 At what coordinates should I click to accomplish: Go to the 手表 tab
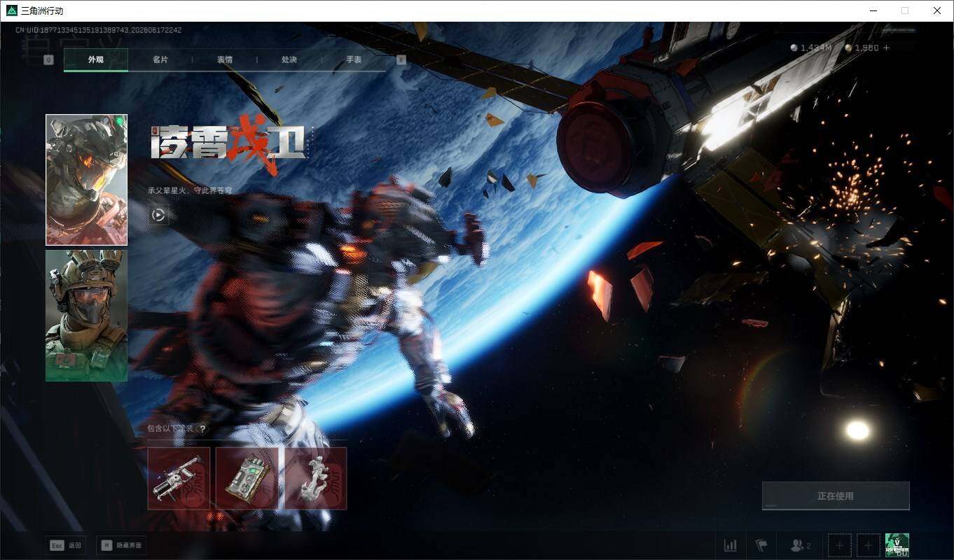point(354,59)
